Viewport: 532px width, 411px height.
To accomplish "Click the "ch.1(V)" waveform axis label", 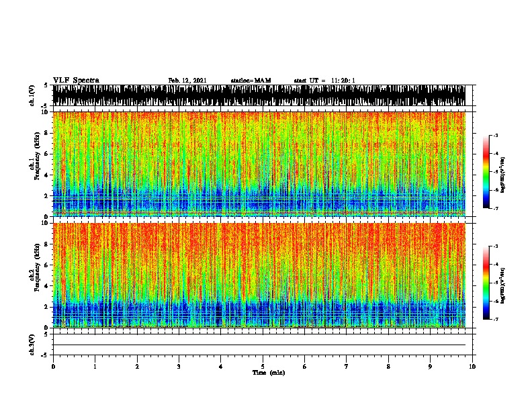I will click(32, 95).
